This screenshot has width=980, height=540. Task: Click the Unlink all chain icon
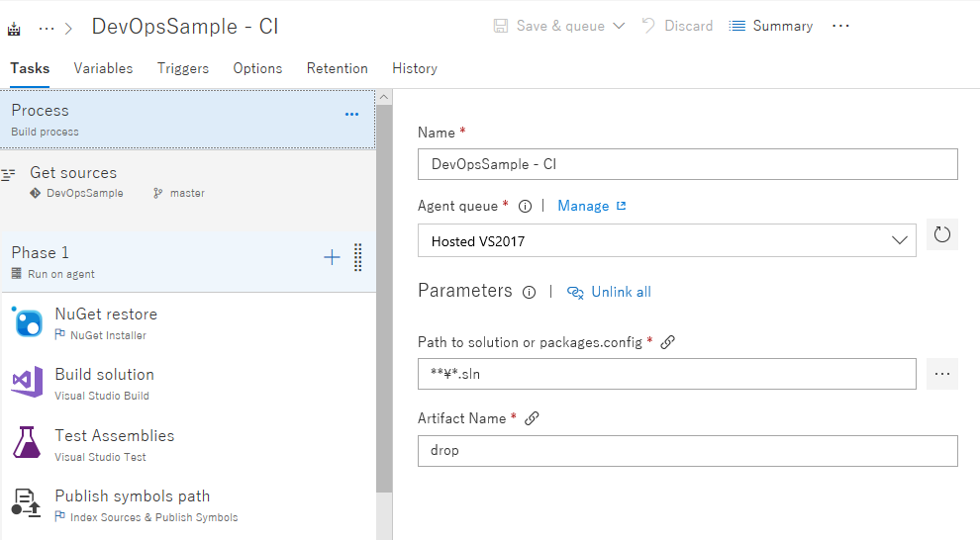point(575,292)
